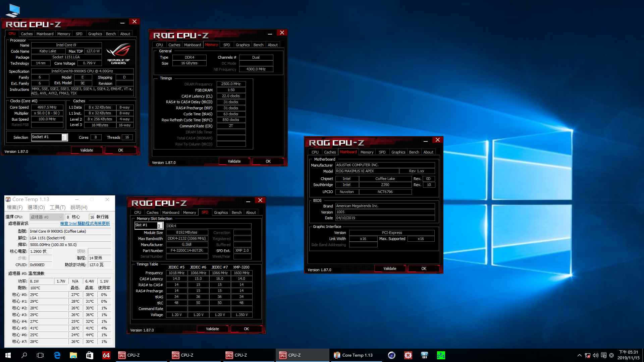The image size is (644, 362).
Task: Minimize the CPU-Z Mainboard window
Action: click(x=425, y=141)
